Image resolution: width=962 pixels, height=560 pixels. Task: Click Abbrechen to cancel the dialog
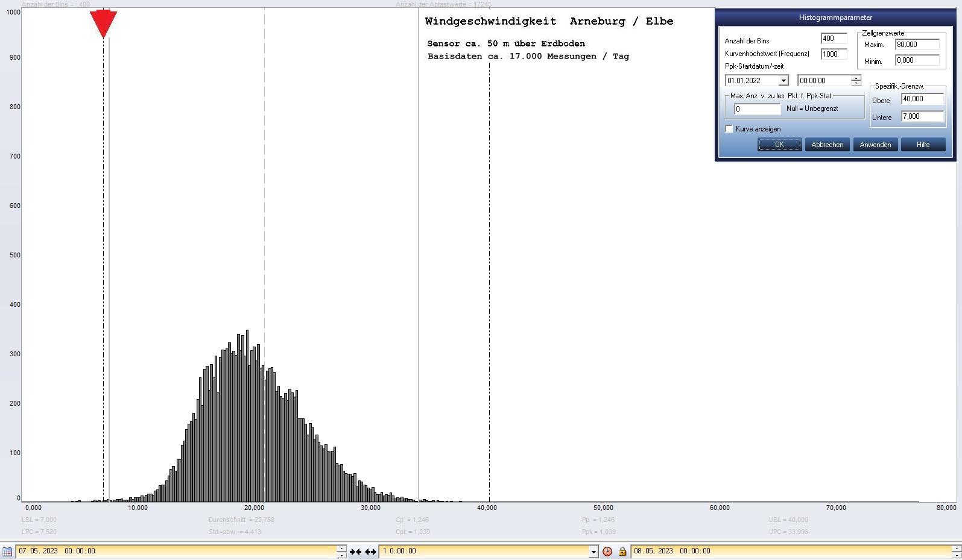click(827, 145)
